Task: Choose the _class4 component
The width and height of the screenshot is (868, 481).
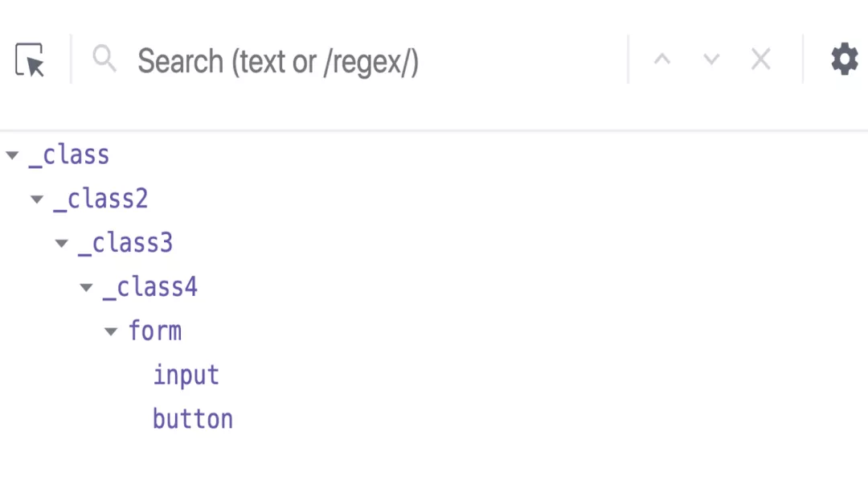Action: [150, 287]
